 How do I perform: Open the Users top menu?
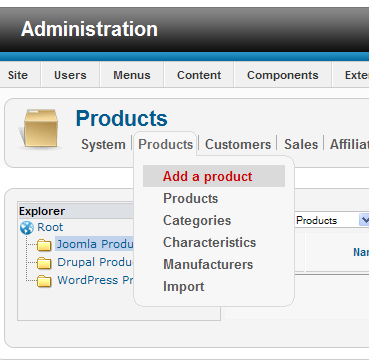[x=70, y=75]
